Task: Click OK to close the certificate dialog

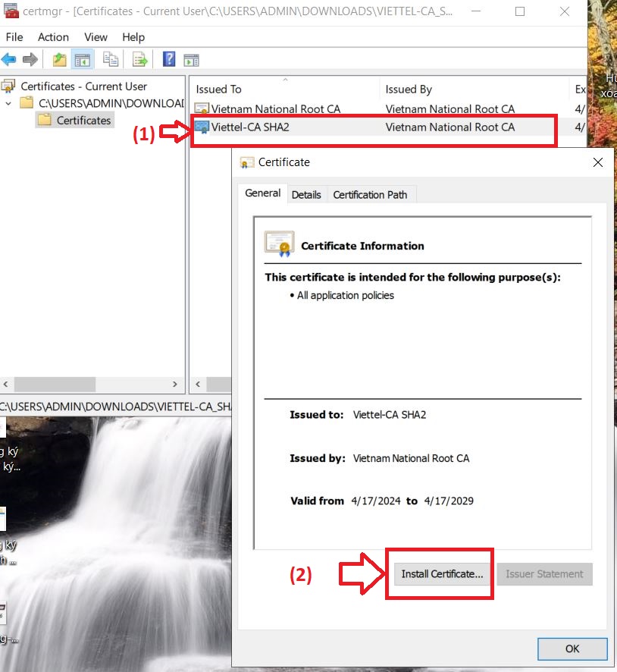Action: (x=572, y=648)
